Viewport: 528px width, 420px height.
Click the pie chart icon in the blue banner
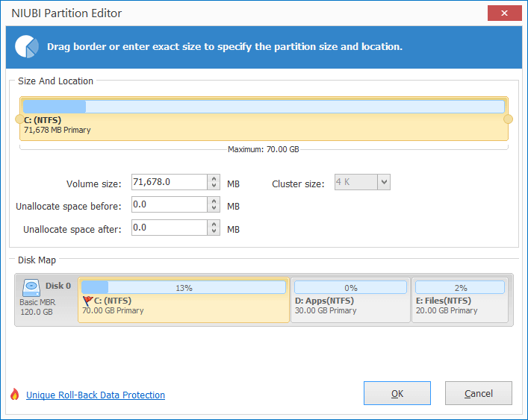(x=27, y=46)
